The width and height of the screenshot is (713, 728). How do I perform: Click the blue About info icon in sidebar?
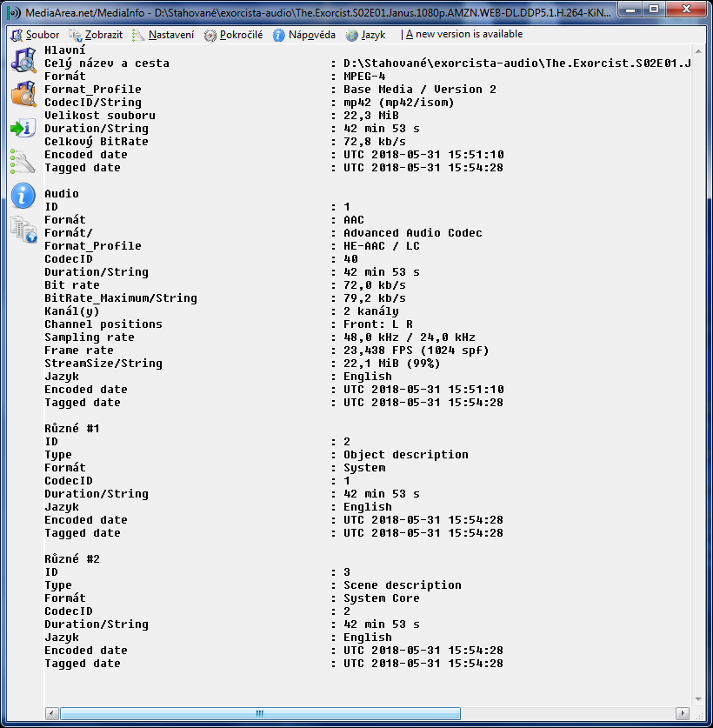[x=22, y=194]
